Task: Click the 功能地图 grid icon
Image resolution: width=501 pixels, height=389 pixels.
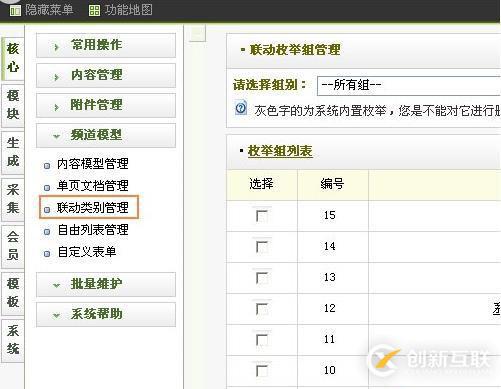Action: [94, 11]
